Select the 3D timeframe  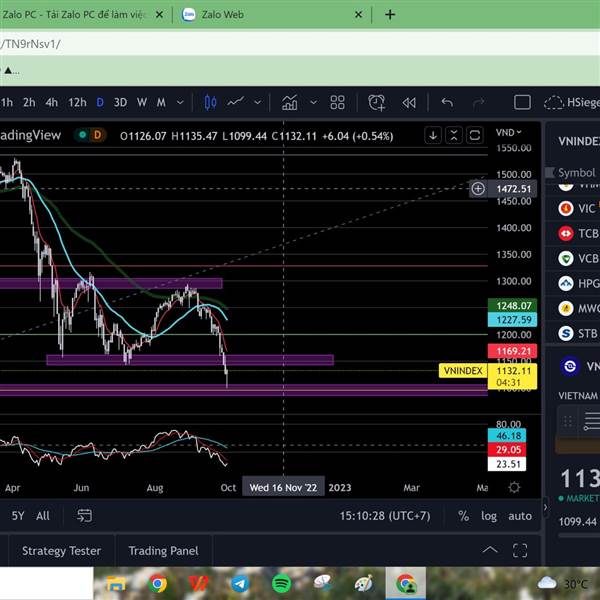(120, 103)
